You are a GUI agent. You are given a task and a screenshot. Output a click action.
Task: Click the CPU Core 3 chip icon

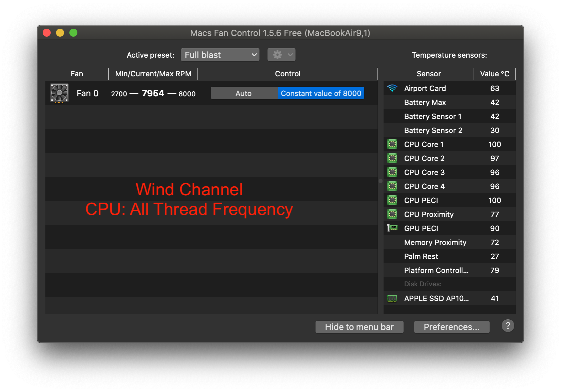point(392,172)
